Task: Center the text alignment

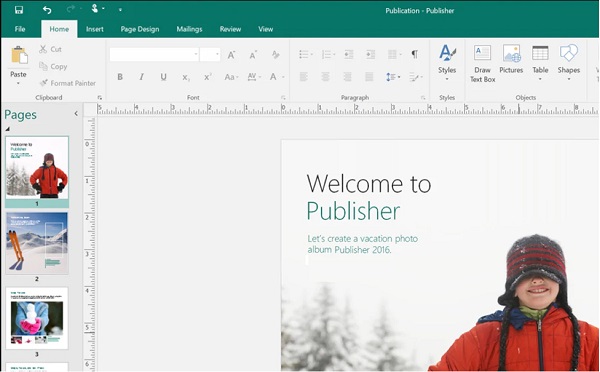Action: [x=325, y=77]
